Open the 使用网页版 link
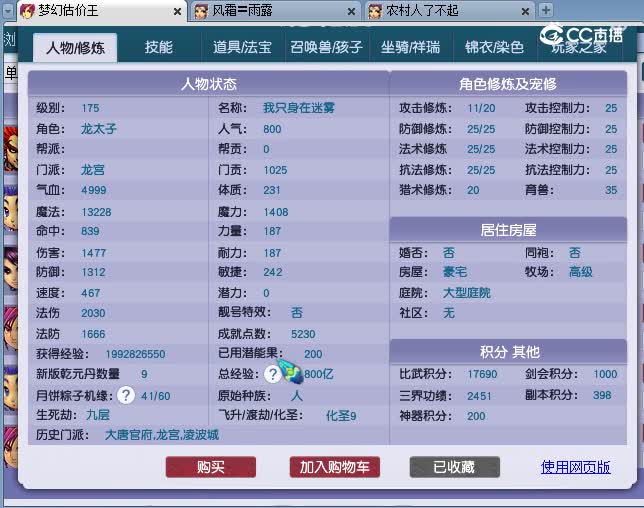Image resolution: width=644 pixels, height=508 pixels. click(575, 467)
